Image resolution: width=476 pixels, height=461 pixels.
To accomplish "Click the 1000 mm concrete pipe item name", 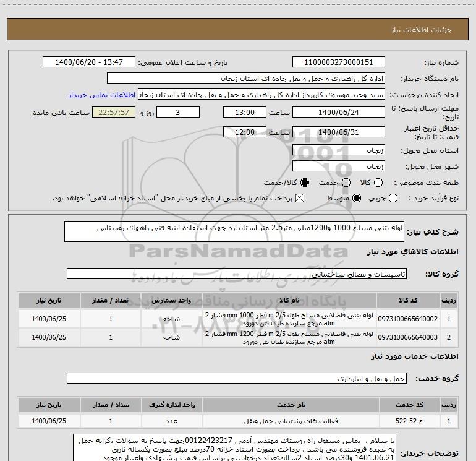I will coord(289,319).
